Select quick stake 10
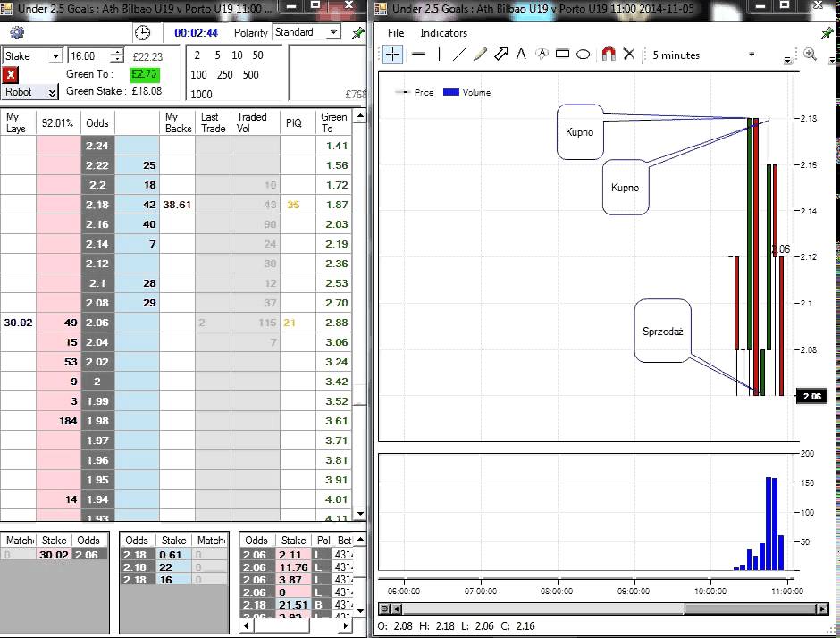840x638 pixels. [237, 55]
